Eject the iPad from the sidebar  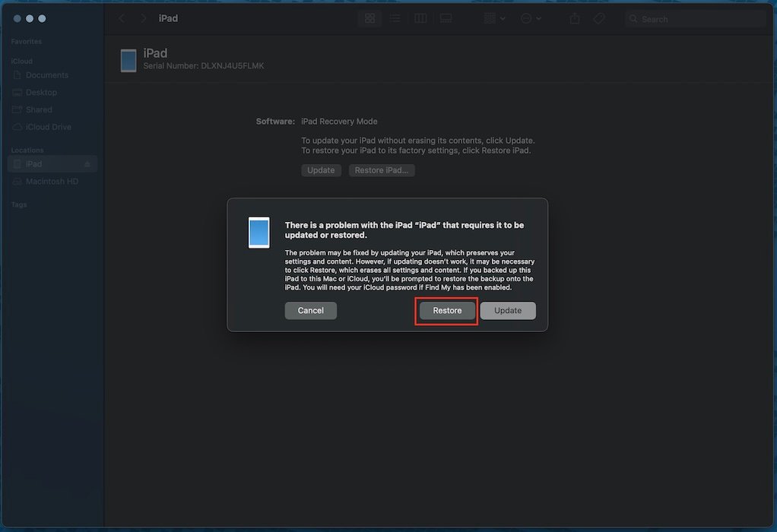[87, 164]
